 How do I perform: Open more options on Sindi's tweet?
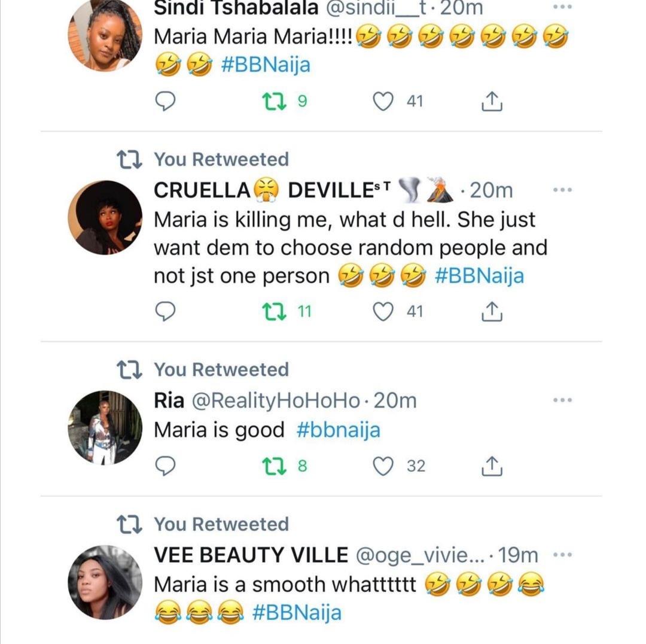click(x=562, y=8)
